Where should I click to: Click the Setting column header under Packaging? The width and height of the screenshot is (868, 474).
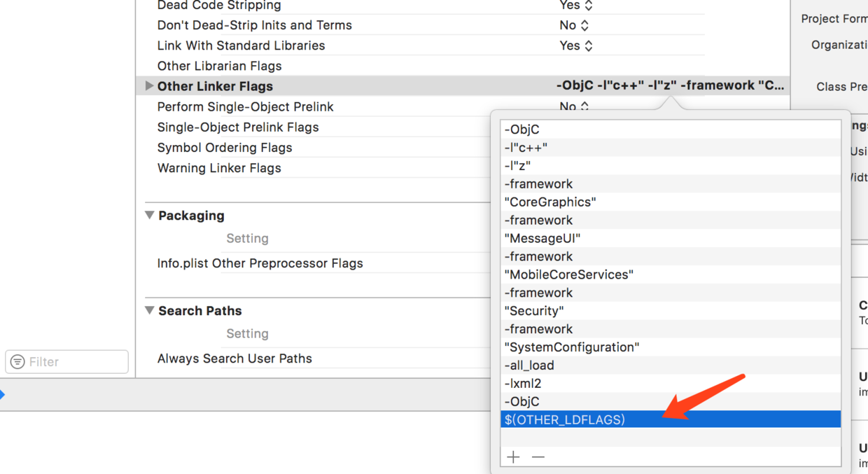click(247, 238)
